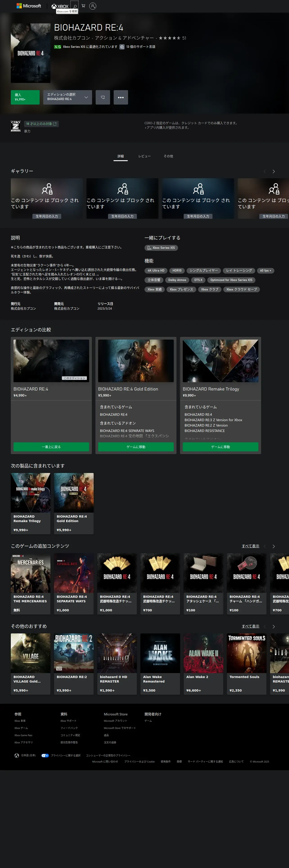Viewport: 289px width, 868px height.
Task: Click the CERO Z rating icon
Action: tap(16, 126)
